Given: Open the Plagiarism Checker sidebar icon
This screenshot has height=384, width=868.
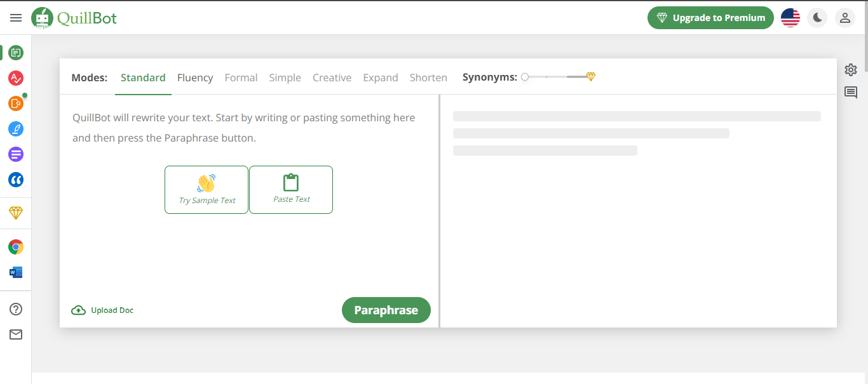Looking at the screenshot, I should [16, 103].
